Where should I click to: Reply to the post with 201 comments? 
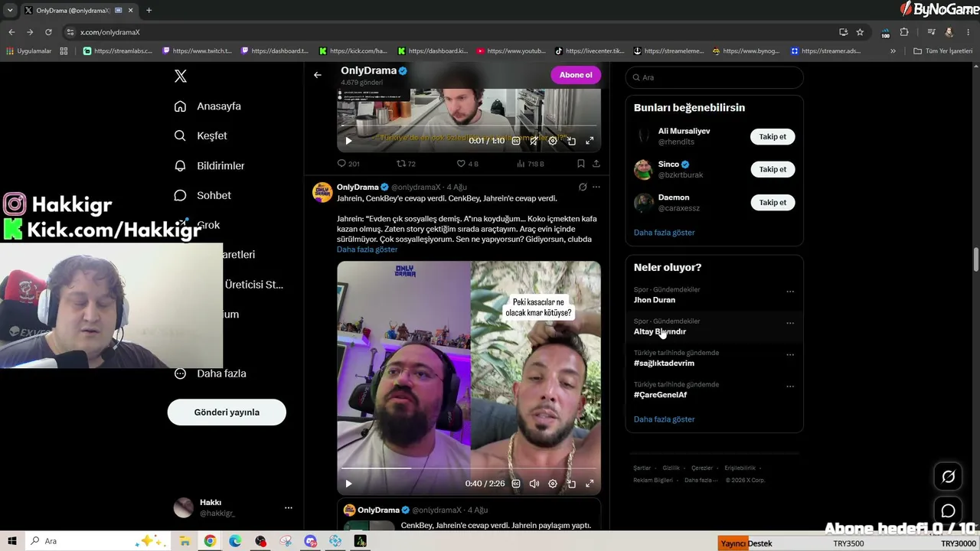(x=348, y=164)
